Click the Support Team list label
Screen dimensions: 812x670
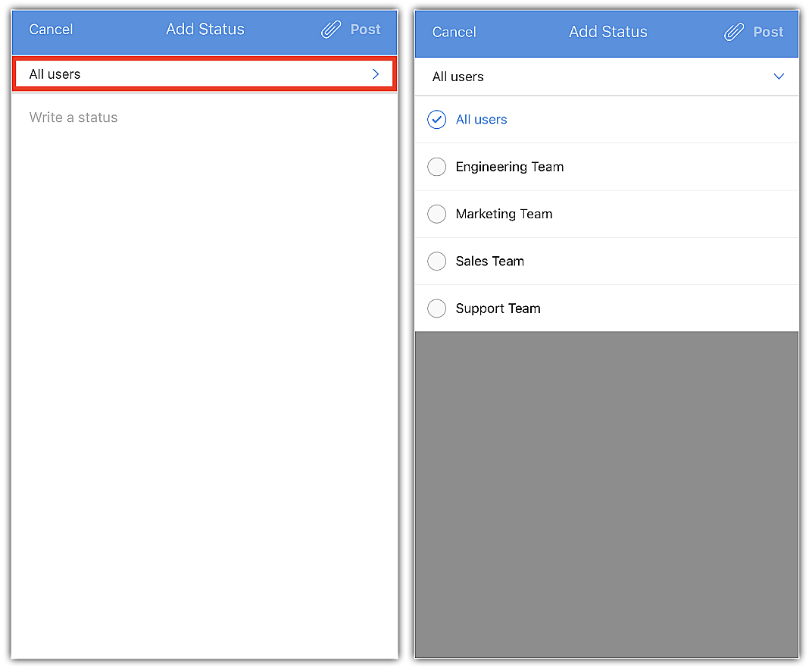(498, 308)
